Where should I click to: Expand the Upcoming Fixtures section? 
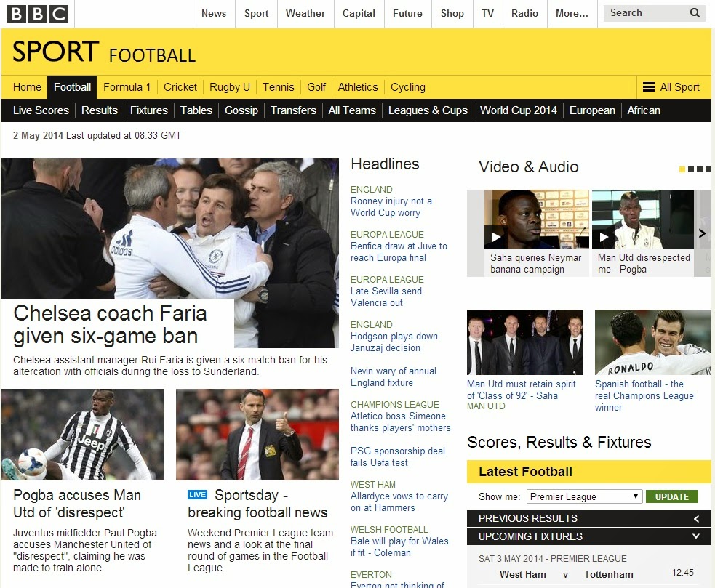(x=588, y=536)
